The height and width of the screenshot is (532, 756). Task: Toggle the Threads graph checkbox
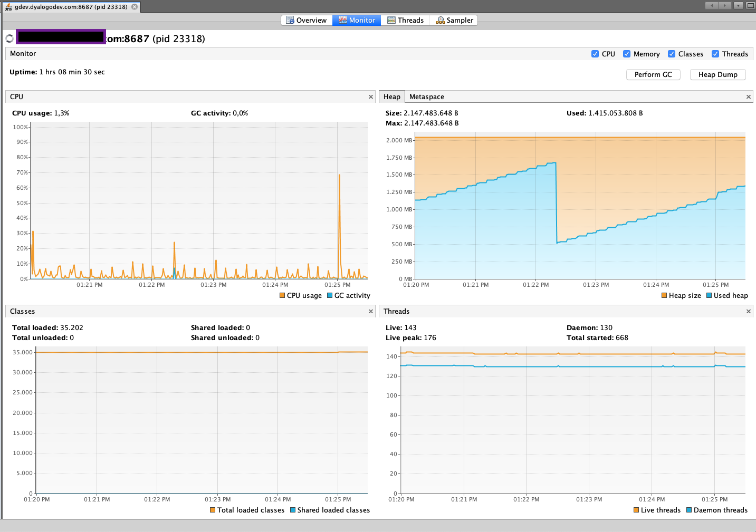(715, 54)
